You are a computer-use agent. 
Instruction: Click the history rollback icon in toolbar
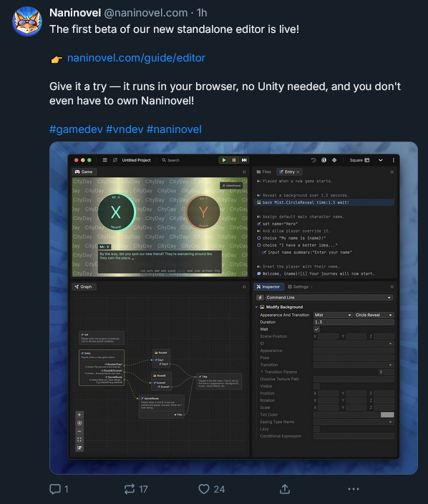(313, 160)
